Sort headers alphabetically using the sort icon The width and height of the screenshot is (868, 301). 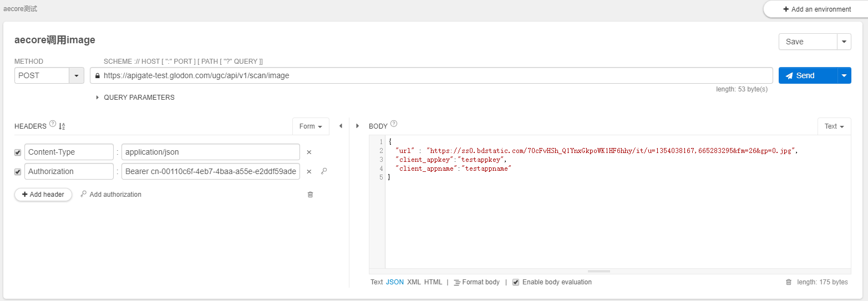click(62, 126)
